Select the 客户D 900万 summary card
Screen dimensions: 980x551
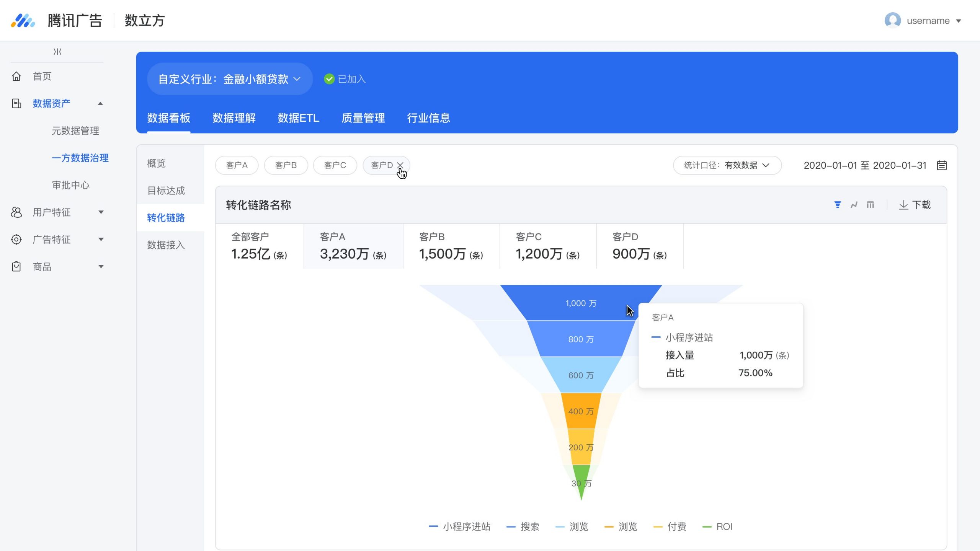[640, 246]
